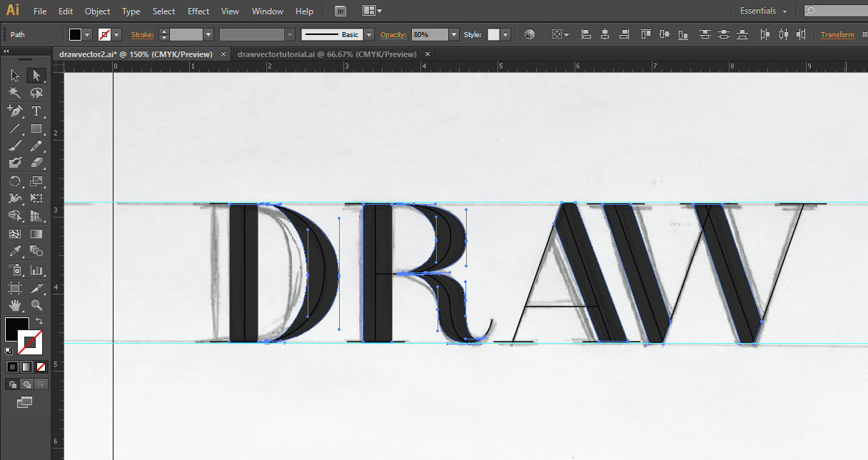Set color mode with Color button
Screen dimensions: 868x460
(12, 367)
